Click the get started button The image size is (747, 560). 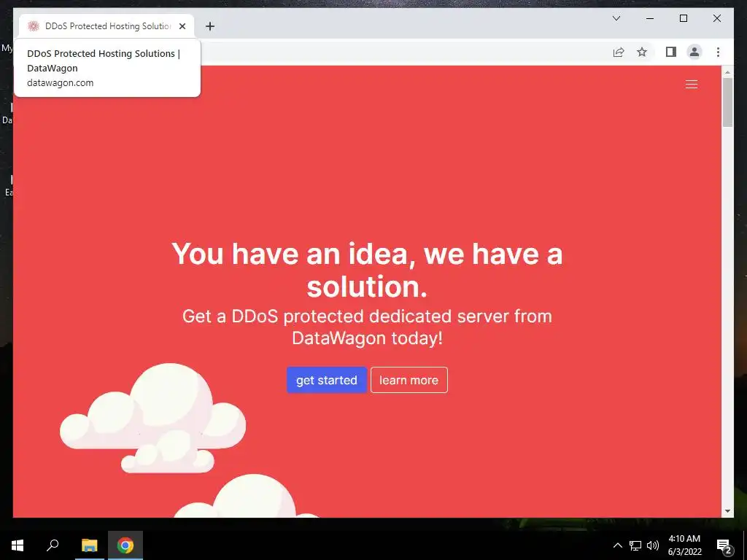pos(326,380)
